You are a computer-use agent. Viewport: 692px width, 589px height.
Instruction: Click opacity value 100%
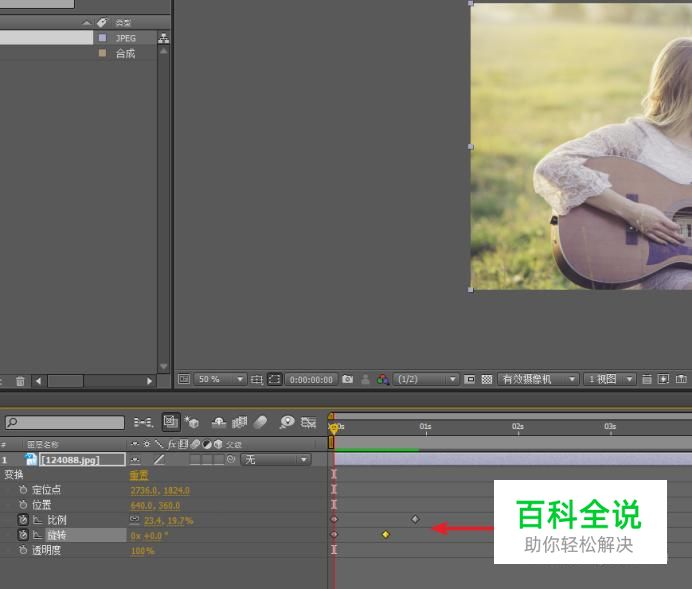click(x=143, y=551)
